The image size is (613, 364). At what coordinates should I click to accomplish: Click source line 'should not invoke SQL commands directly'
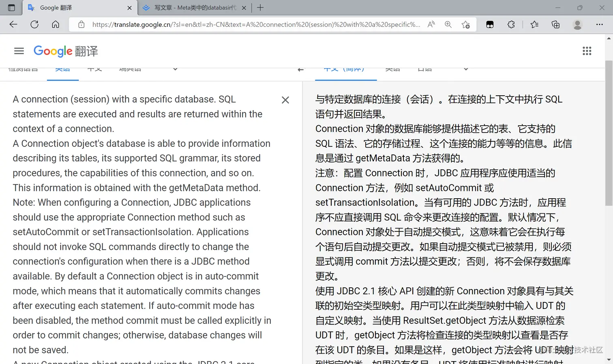(x=131, y=247)
